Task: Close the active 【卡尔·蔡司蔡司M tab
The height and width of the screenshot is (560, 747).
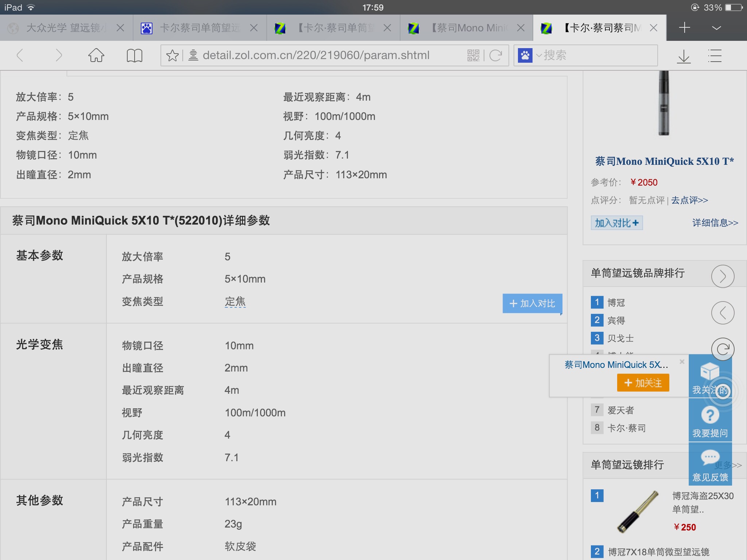Action: 654,28
